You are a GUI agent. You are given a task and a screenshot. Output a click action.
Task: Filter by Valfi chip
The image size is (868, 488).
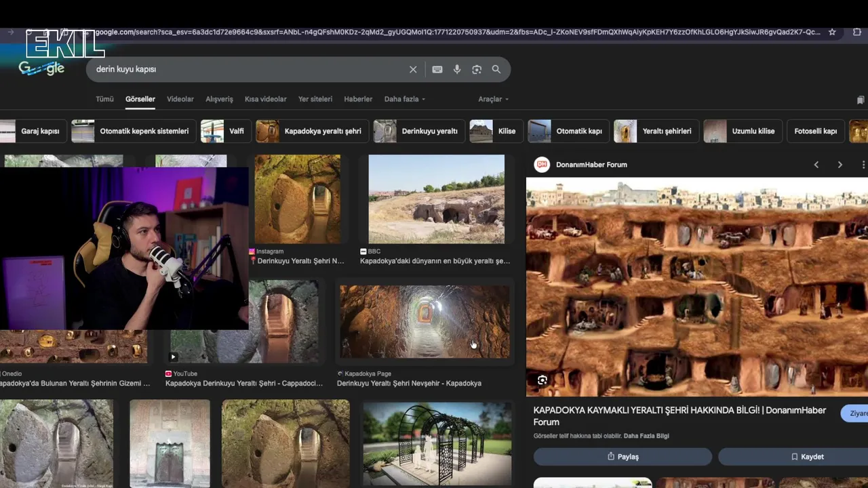click(x=226, y=131)
